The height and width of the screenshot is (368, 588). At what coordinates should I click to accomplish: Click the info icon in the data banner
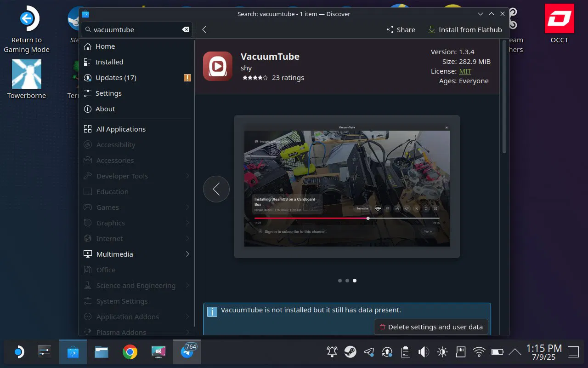(212, 311)
